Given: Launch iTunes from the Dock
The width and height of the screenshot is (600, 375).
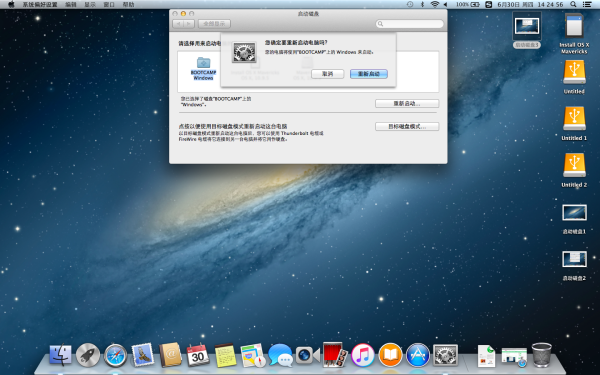Looking at the screenshot, I should [363, 355].
